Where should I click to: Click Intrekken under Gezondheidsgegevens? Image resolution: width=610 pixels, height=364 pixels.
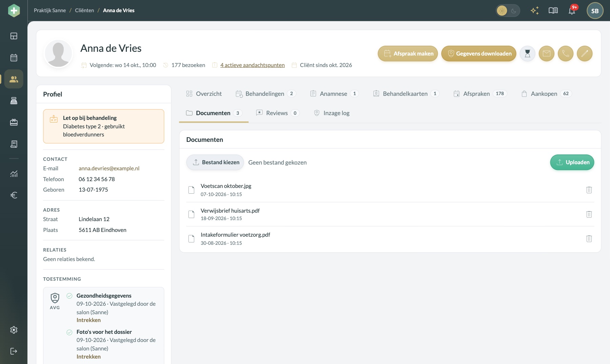[88, 320]
